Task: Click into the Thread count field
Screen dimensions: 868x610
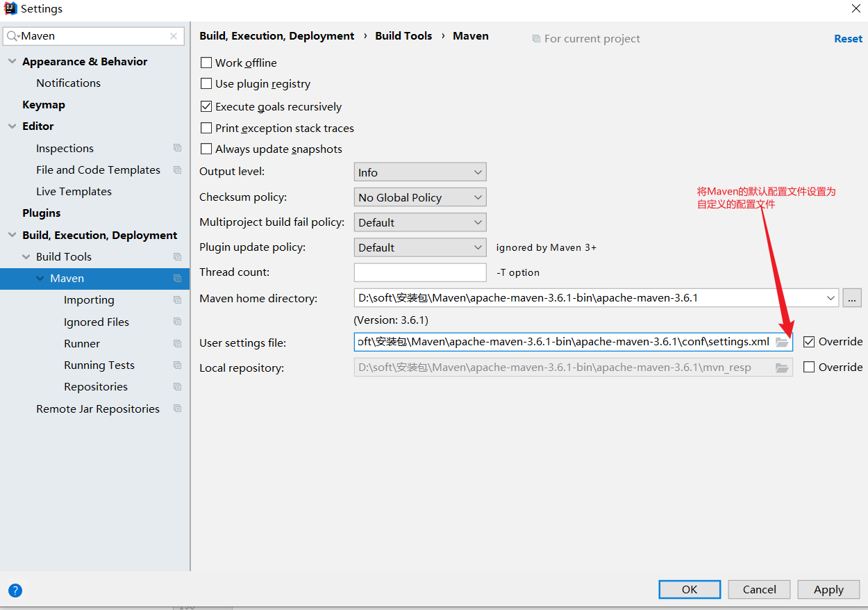Action: (x=420, y=272)
